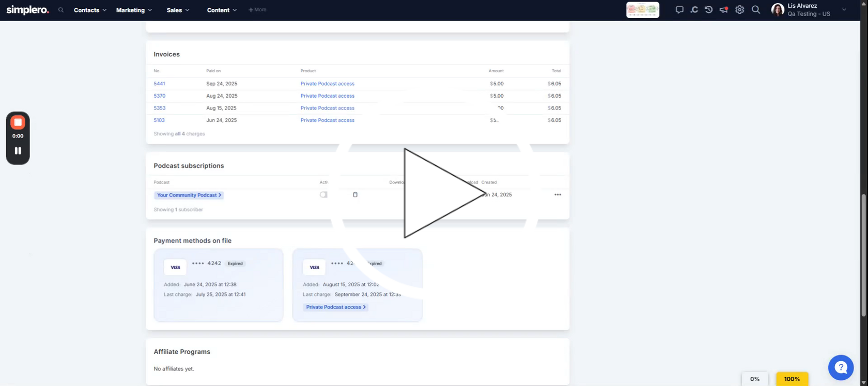Open the history clock icon

coord(709,10)
